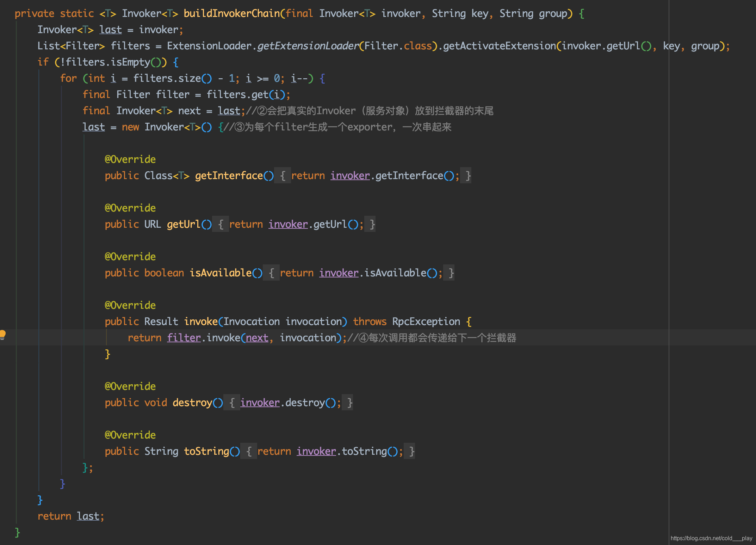
Task: Click the getExtensionLoader italic method call
Action: pos(308,46)
